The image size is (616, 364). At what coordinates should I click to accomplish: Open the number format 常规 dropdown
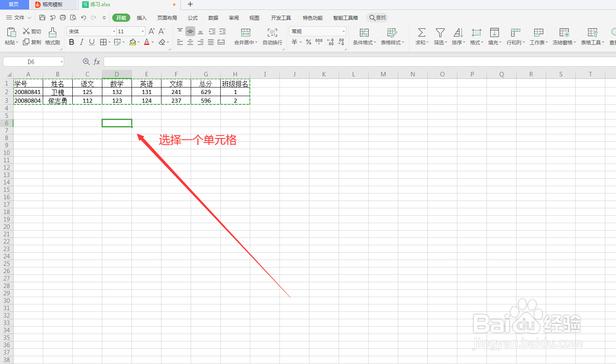[x=344, y=31]
